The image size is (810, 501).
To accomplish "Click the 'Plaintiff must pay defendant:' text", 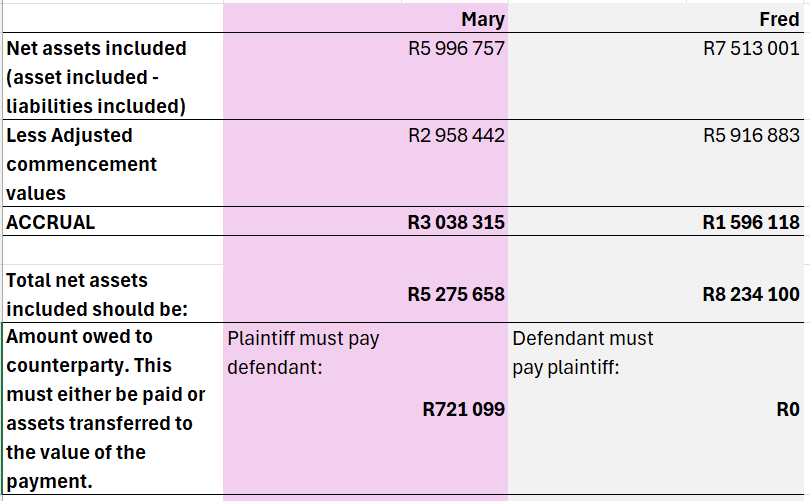I will (x=303, y=352).
